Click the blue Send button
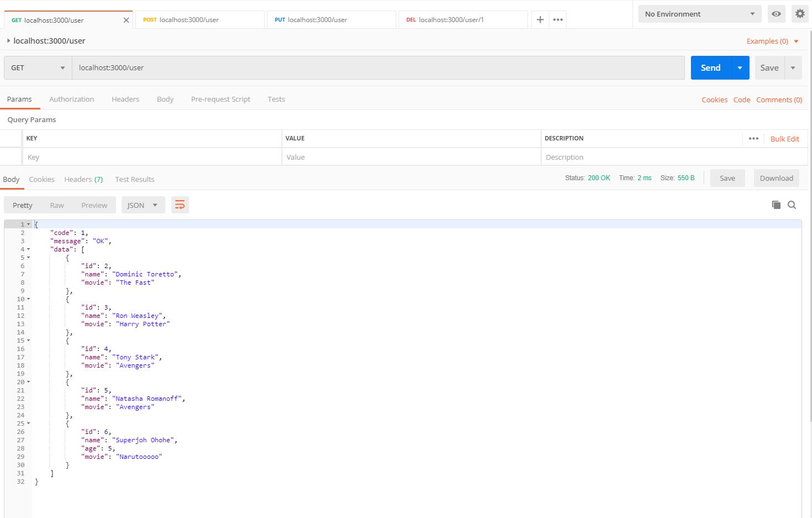Screen dimensions: 812x518 711,67
